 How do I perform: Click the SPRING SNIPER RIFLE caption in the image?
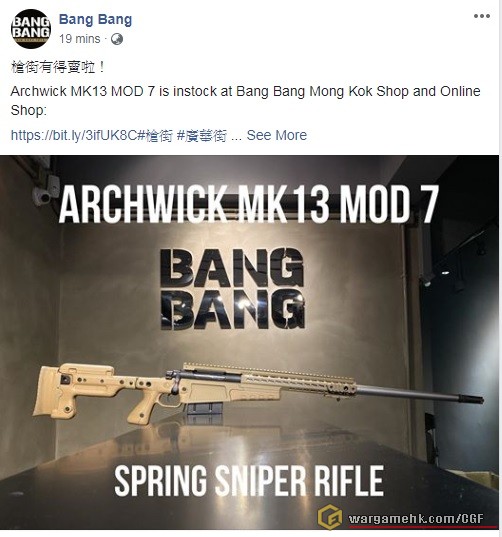pyautogui.click(x=249, y=481)
